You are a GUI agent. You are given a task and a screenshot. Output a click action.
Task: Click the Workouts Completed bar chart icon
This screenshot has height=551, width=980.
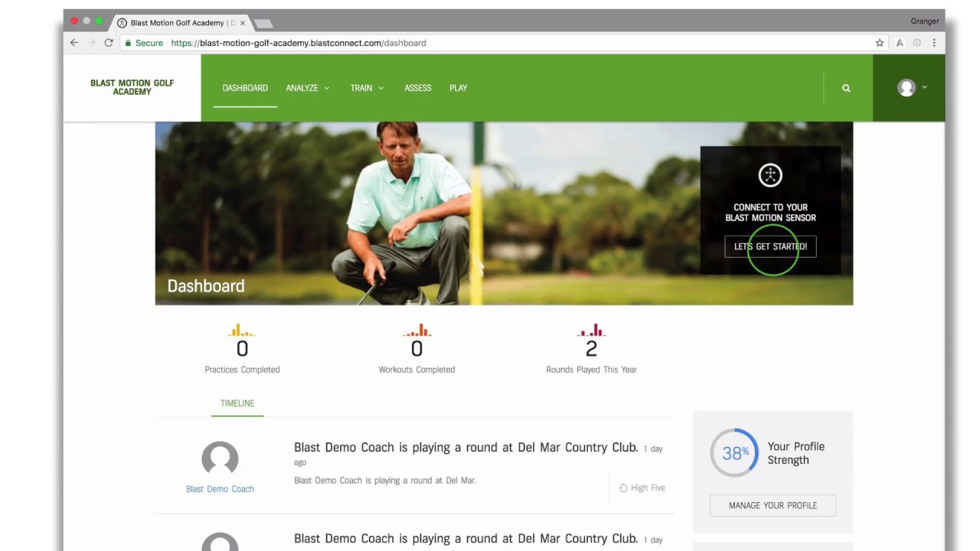pyautogui.click(x=416, y=331)
